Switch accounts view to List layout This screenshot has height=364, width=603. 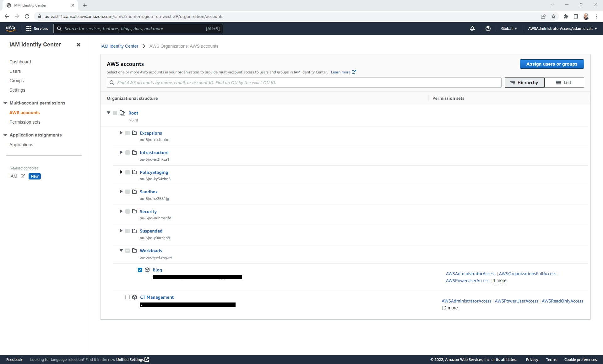tap(564, 82)
